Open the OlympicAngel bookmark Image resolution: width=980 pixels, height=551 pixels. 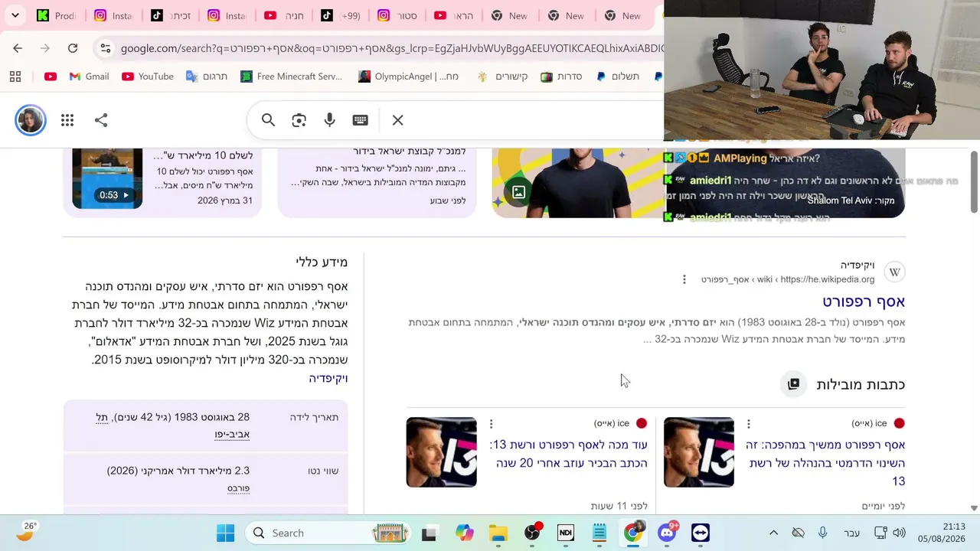coord(409,77)
